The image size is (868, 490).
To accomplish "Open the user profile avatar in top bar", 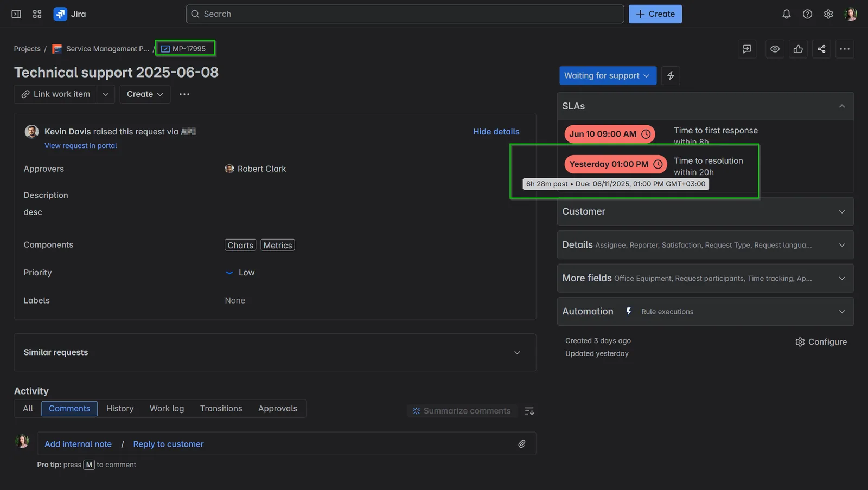I will click(x=851, y=14).
